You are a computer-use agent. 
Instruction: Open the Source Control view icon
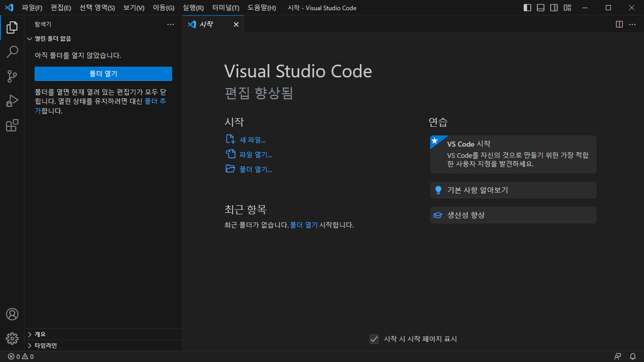12,76
